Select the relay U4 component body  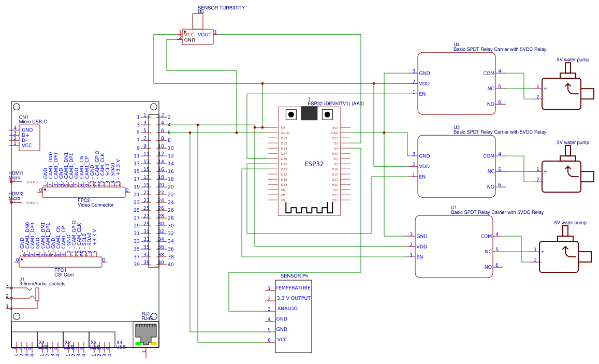coord(457,84)
